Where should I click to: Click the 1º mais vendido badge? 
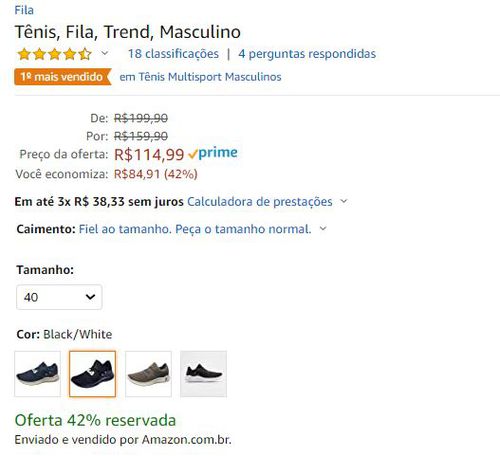(63, 77)
